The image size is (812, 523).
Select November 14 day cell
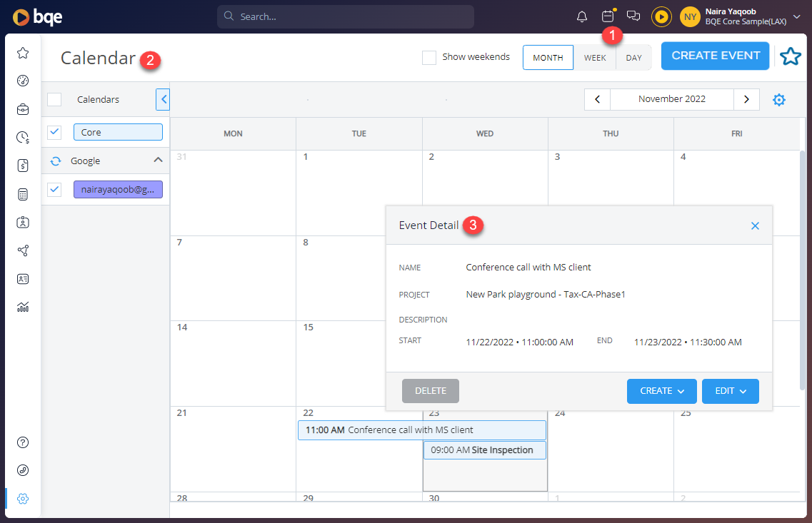tap(233, 364)
